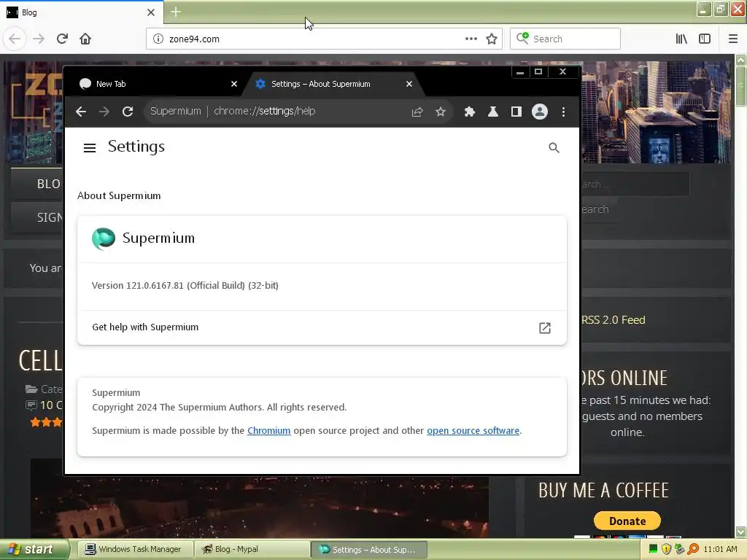The height and width of the screenshot is (560, 747).
Task: Click the tray security shield icon
Action: 666,550
